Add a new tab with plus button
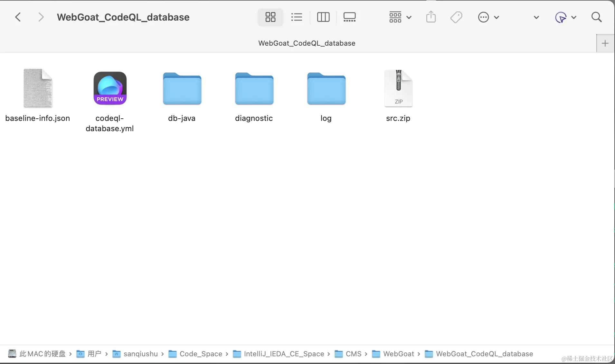This screenshot has height=364, width=615. coord(605,43)
